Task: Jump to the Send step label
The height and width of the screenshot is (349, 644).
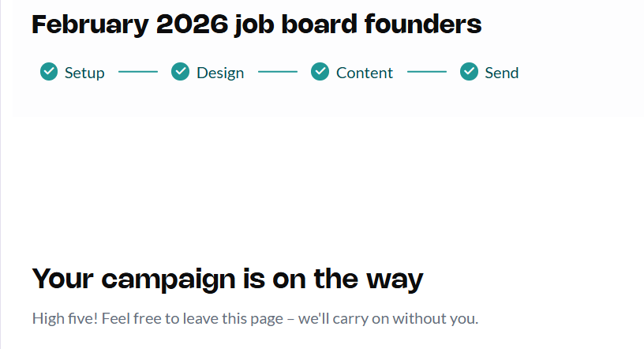Action: click(501, 73)
